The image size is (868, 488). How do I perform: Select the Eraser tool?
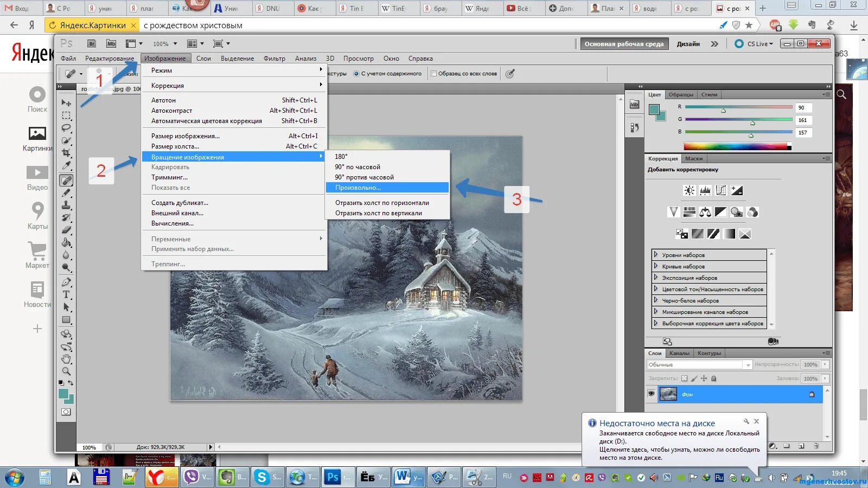tap(66, 230)
